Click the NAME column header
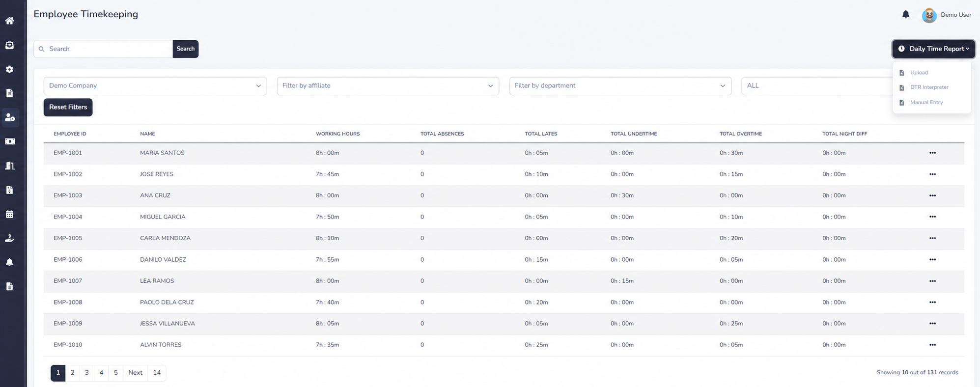 pyautogui.click(x=147, y=134)
